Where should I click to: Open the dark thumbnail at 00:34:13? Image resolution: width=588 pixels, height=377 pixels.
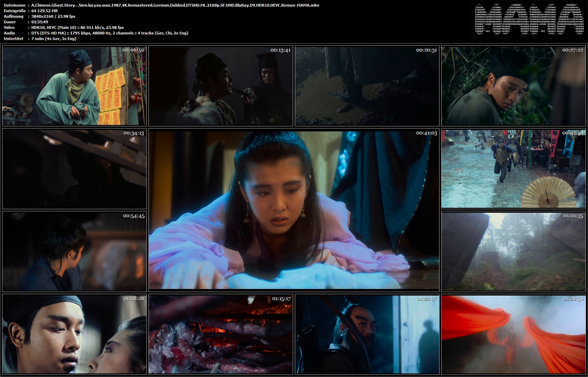click(74, 169)
